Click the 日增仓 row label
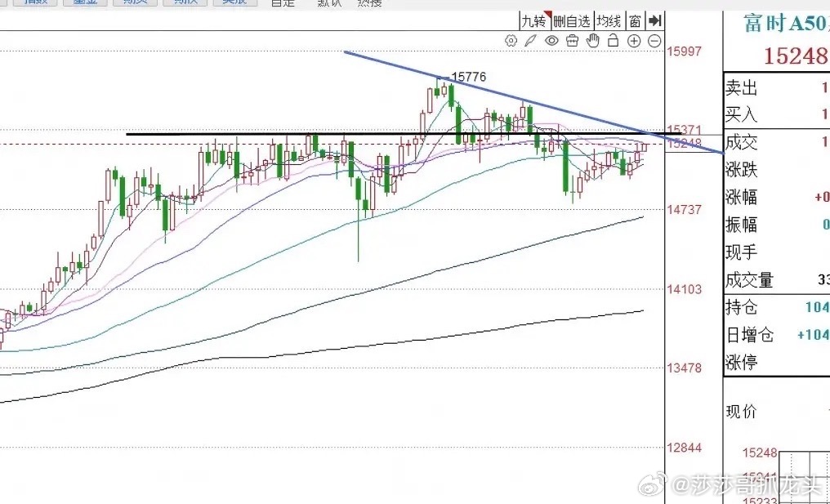 pos(749,335)
